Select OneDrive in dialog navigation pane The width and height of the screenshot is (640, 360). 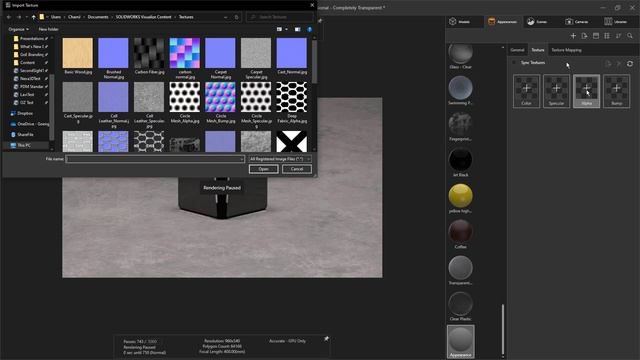[29, 124]
